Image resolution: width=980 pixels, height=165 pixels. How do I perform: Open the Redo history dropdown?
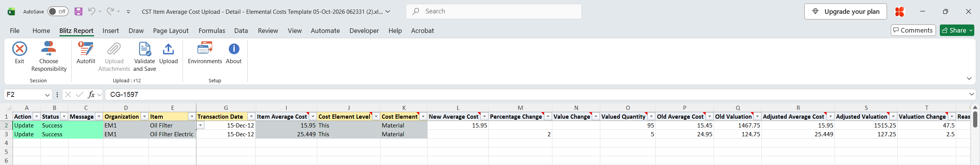point(118,11)
